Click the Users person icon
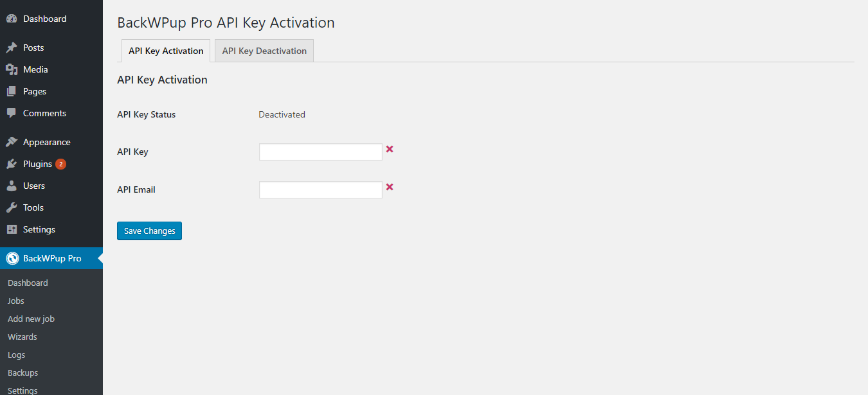 (12, 186)
